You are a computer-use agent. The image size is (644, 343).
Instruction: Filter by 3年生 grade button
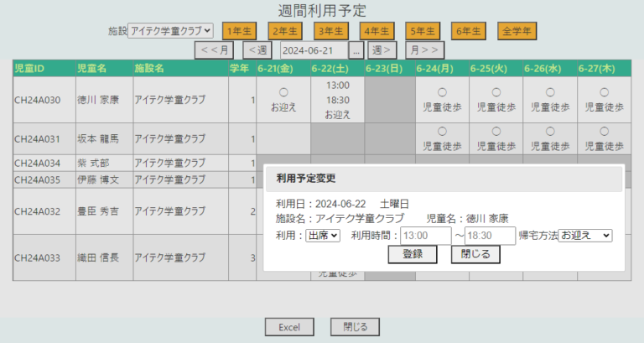[331, 32]
